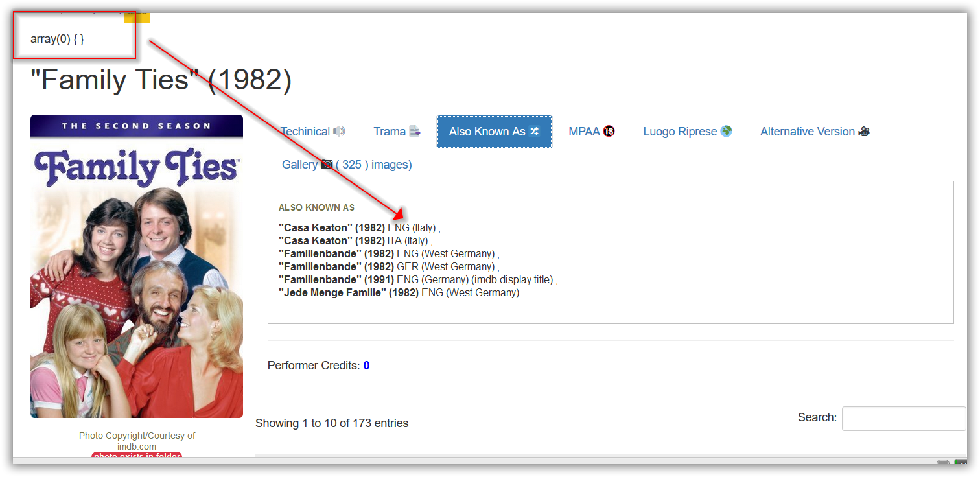Viewport: 980px width, 477px height.
Task: Switch to Luogo Riprese tab
Action: click(687, 132)
